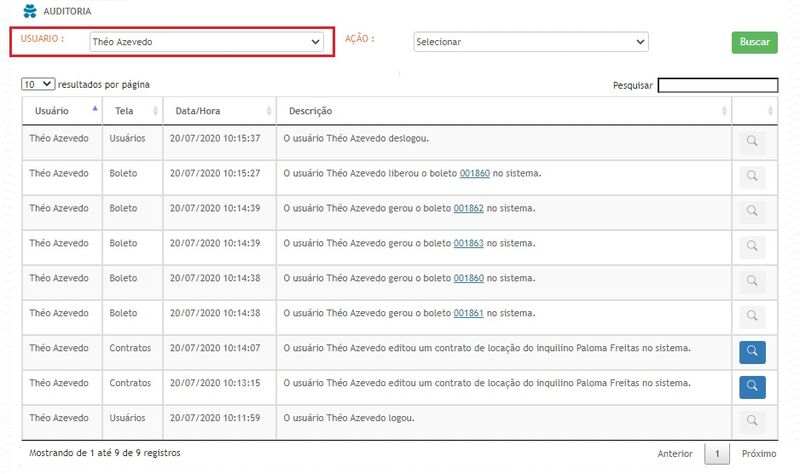Sort table by Descrição column
Image resolution: width=800 pixels, height=474 pixels.
(x=505, y=110)
